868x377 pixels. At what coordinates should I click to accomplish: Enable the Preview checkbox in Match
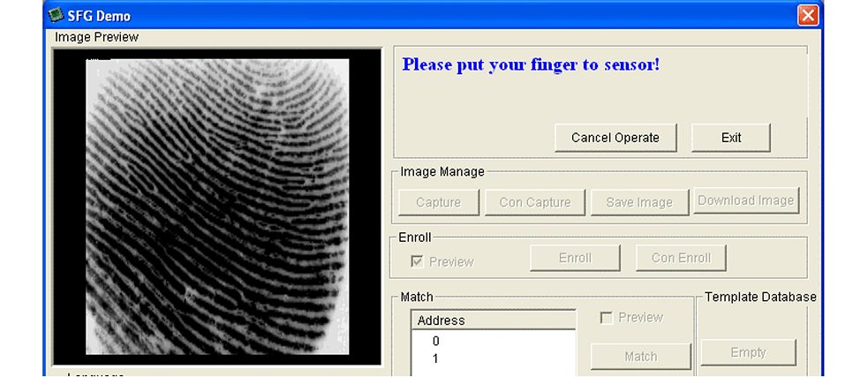[x=607, y=318]
